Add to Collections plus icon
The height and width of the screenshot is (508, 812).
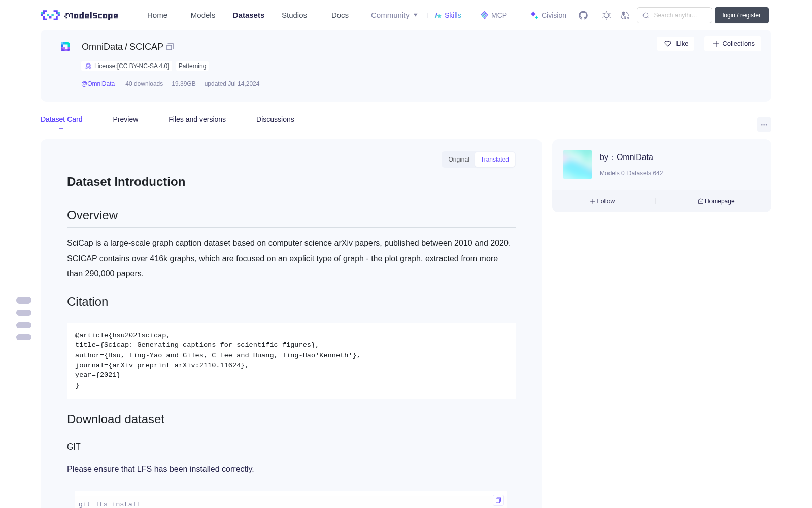(x=716, y=44)
